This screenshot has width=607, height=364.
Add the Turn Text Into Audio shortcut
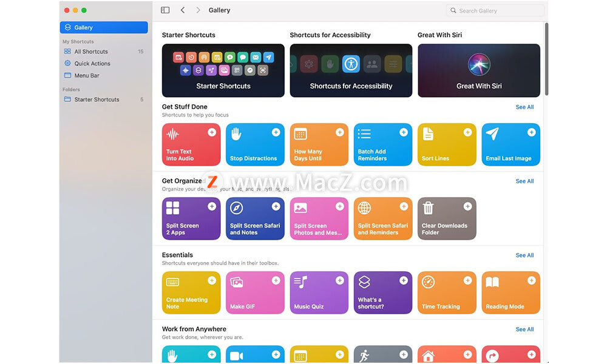pos(212,132)
